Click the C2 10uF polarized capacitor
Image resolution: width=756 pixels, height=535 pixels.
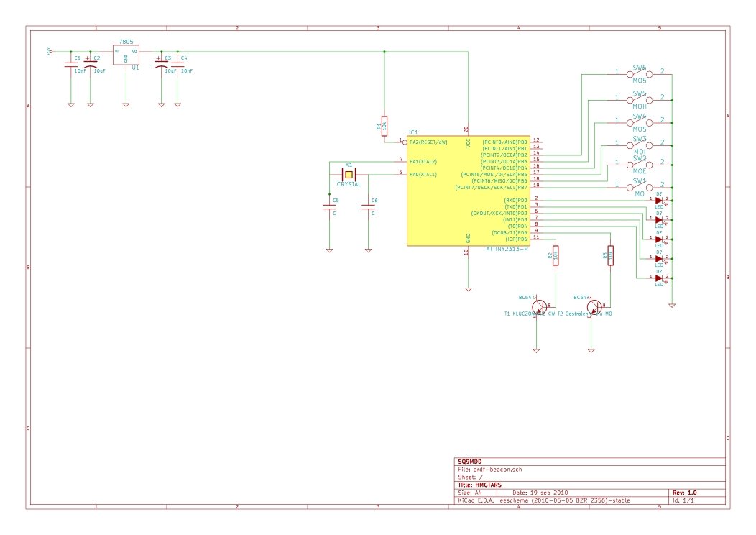pyautogui.click(x=90, y=63)
